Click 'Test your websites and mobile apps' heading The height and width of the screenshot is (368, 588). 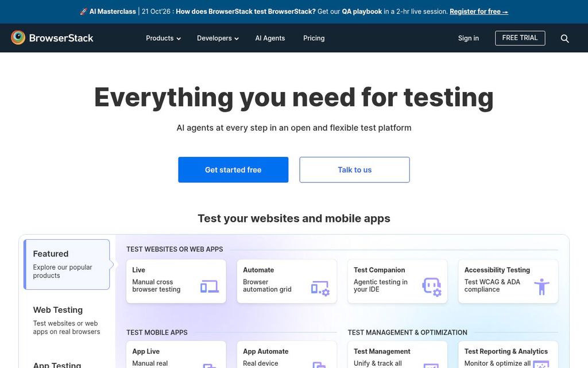coord(294,218)
